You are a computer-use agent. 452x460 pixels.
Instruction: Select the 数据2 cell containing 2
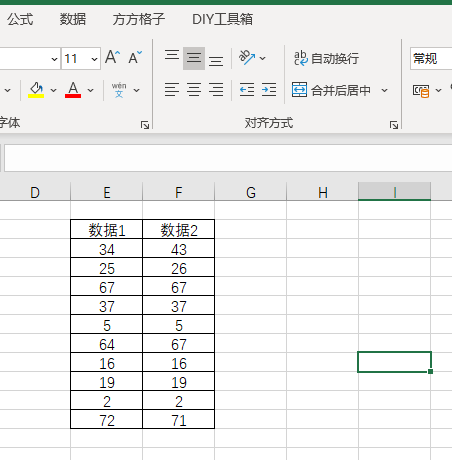point(179,400)
